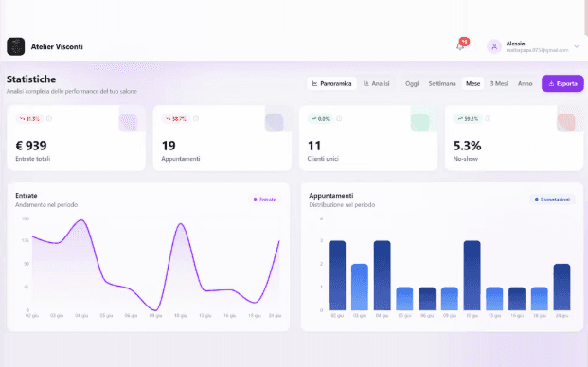Image resolution: width=588 pixels, height=367 pixels.
Task: Select the Oggi time range
Action: coord(412,83)
